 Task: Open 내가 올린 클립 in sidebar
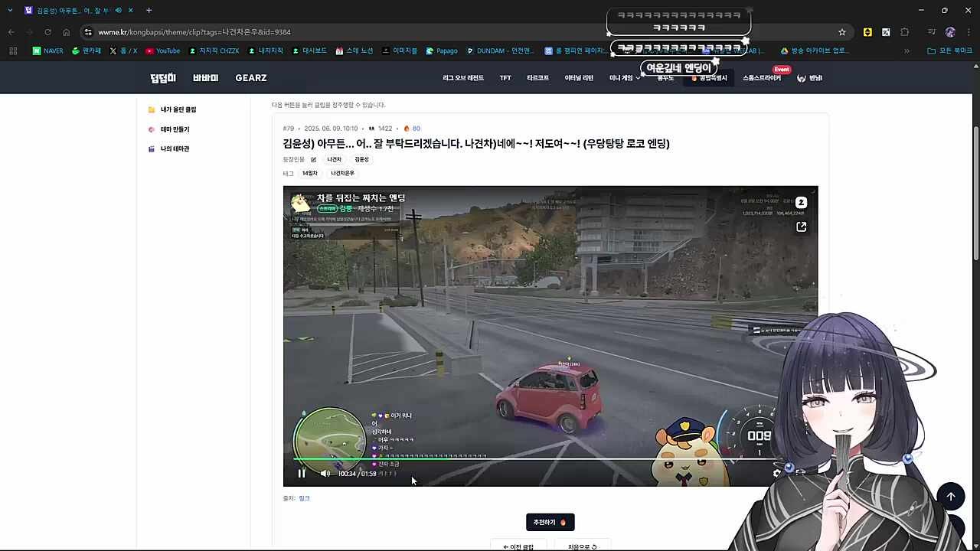(178, 109)
